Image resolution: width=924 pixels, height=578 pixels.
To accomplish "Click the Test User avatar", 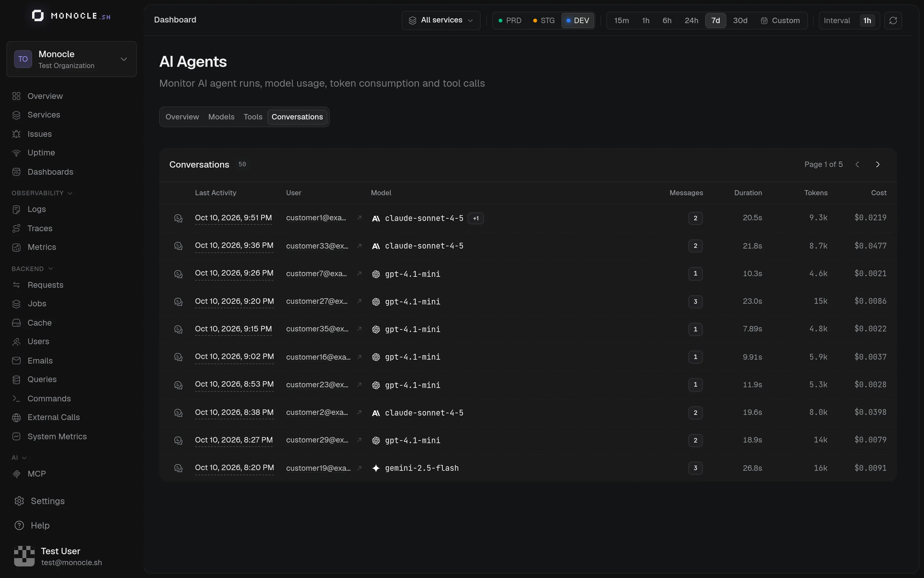I will 24,556.
